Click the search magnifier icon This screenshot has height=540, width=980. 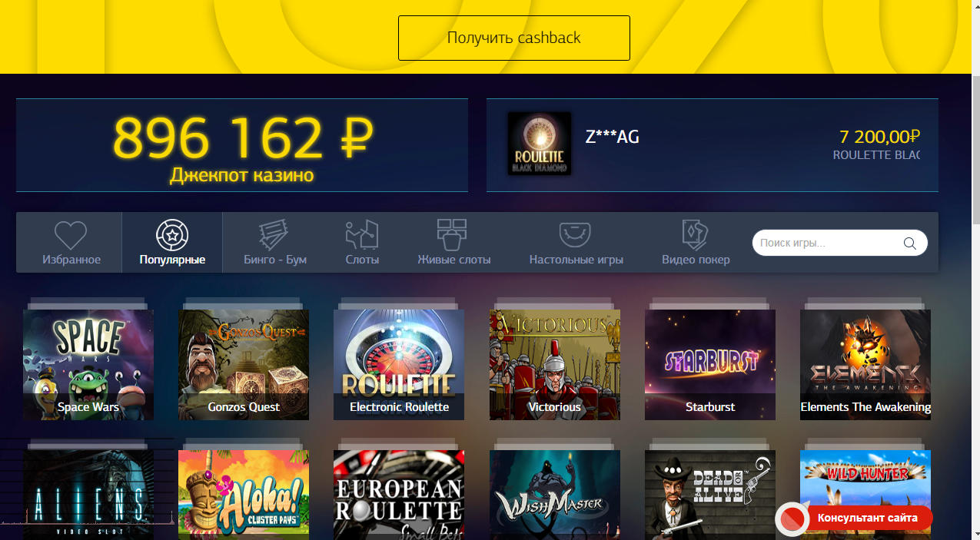[910, 243]
